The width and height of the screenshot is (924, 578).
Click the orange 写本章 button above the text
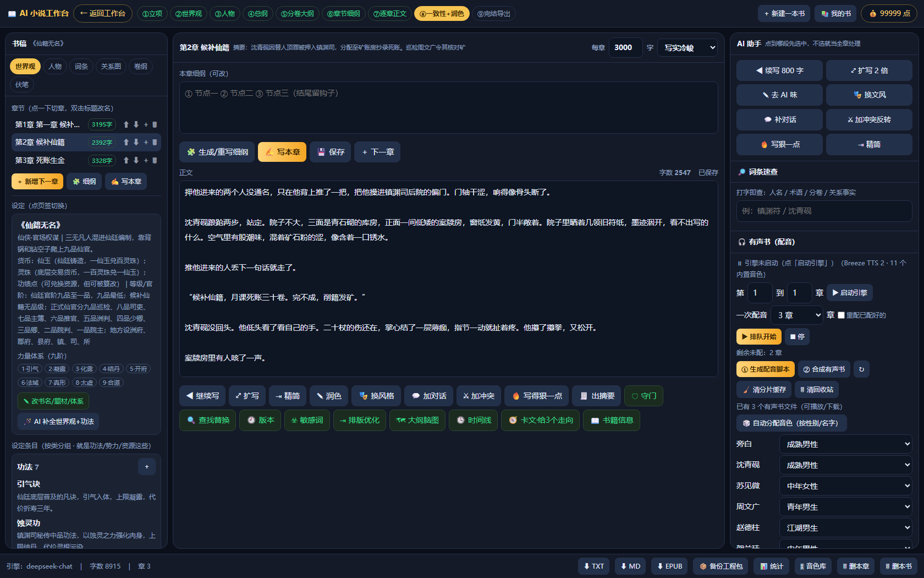[282, 152]
